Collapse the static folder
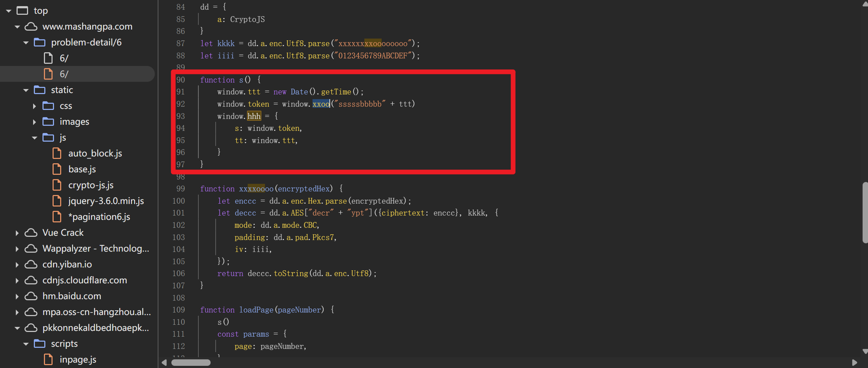Viewport: 868px width, 368px height. (x=26, y=90)
